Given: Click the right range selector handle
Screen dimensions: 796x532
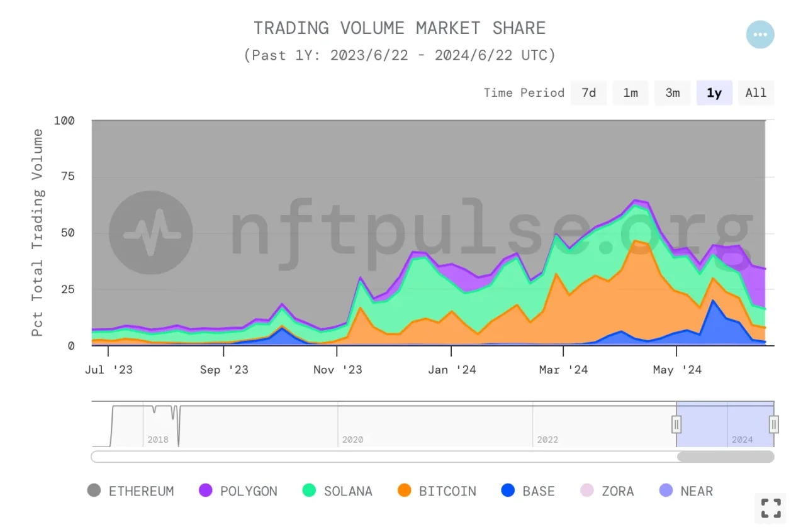Looking at the screenshot, I should click(774, 424).
